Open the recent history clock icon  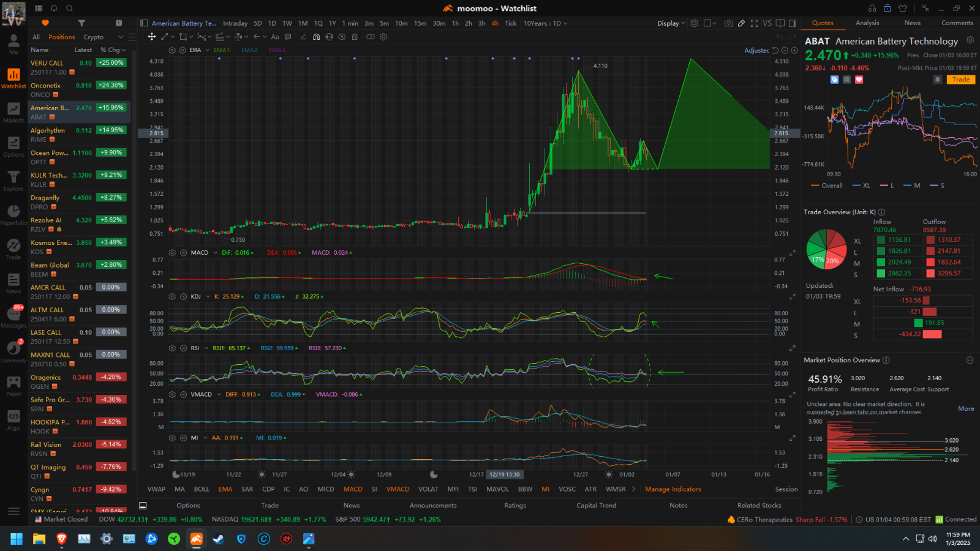pos(119,23)
